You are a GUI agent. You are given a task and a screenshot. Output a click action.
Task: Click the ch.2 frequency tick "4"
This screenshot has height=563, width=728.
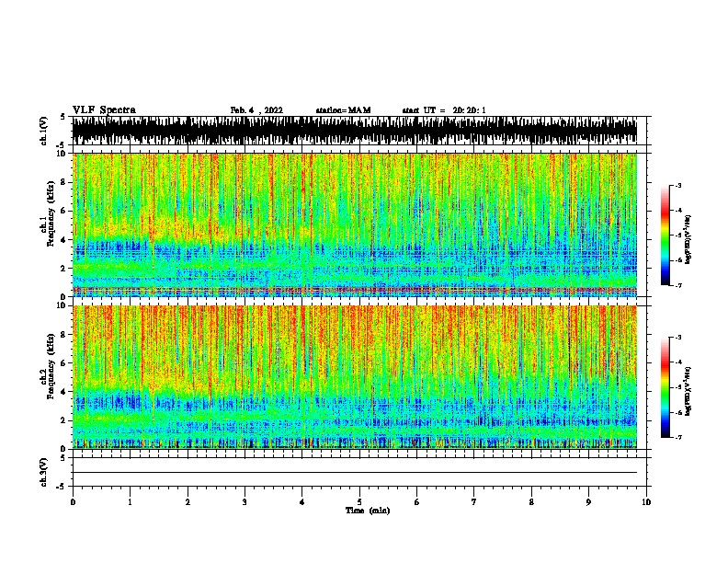(x=63, y=392)
